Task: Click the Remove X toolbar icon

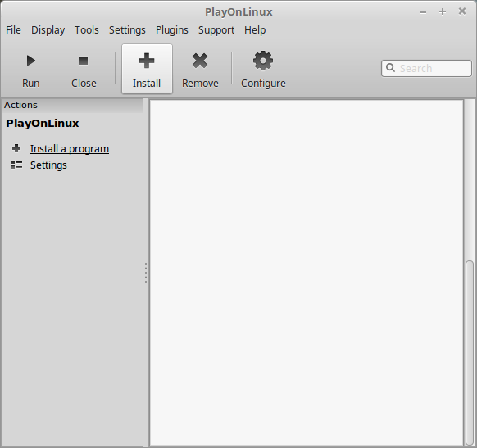Action: point(200,61)
